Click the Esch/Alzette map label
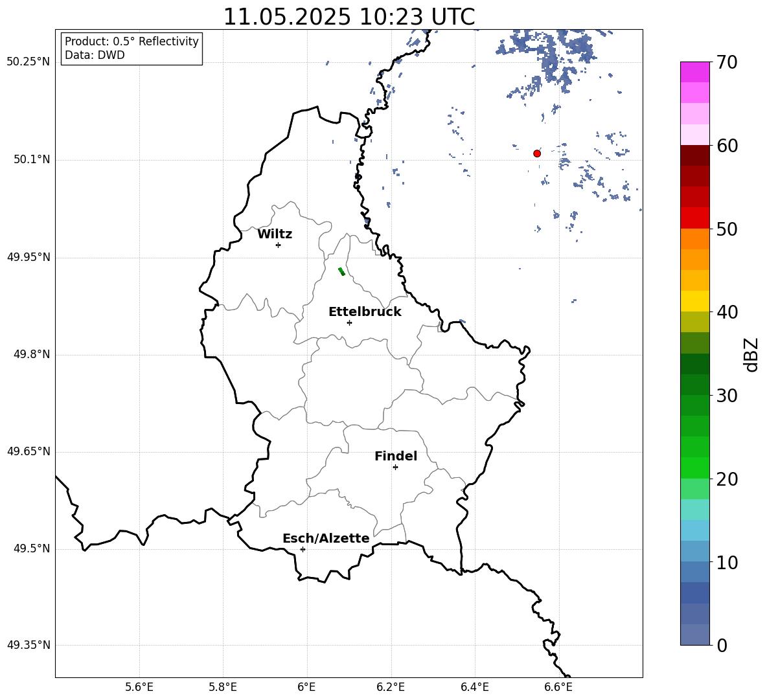Screen dimensions: 767x700 (326, 538)
